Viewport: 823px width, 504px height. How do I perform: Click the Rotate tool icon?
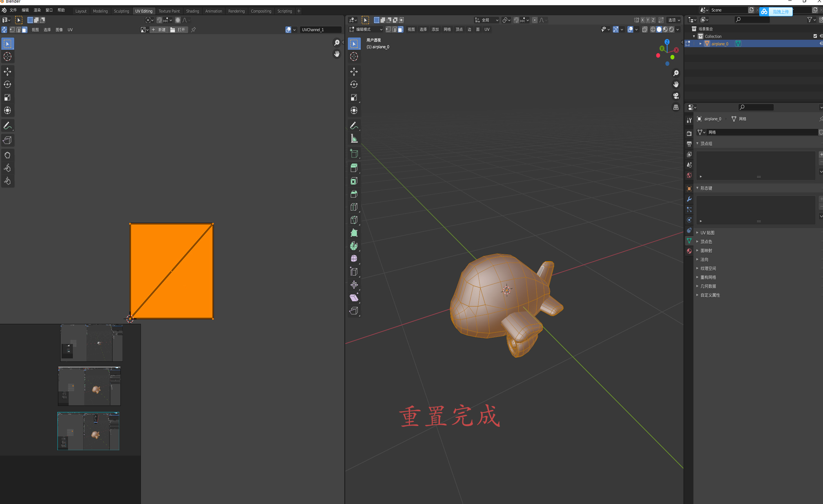8,85
